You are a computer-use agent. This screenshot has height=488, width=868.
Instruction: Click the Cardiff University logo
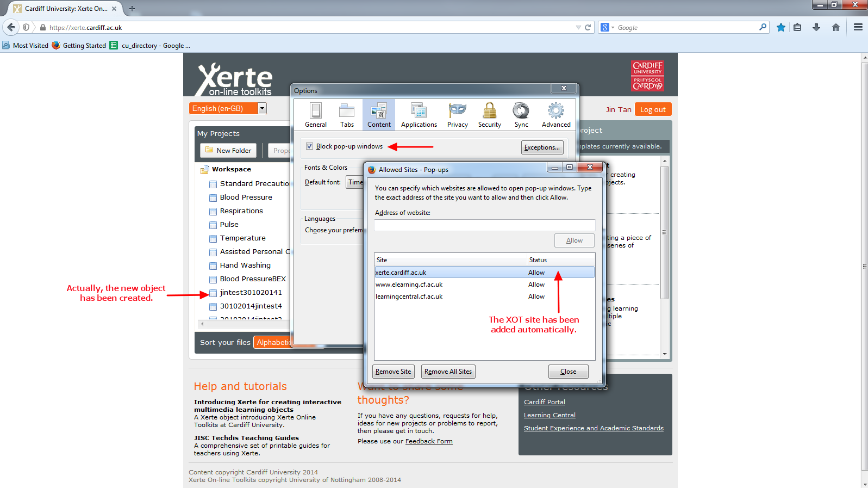coord(647,76)
